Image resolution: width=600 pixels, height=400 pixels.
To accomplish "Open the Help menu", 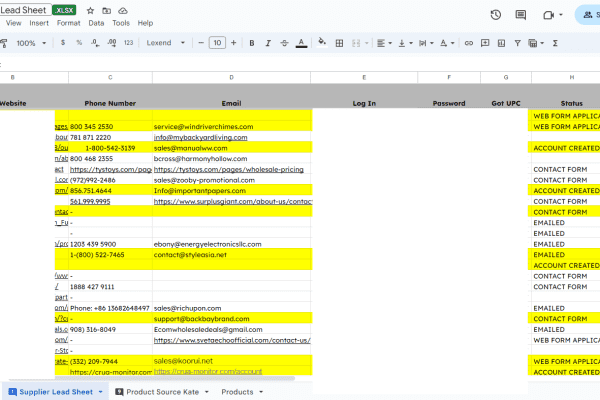I will tap(145, 23).
